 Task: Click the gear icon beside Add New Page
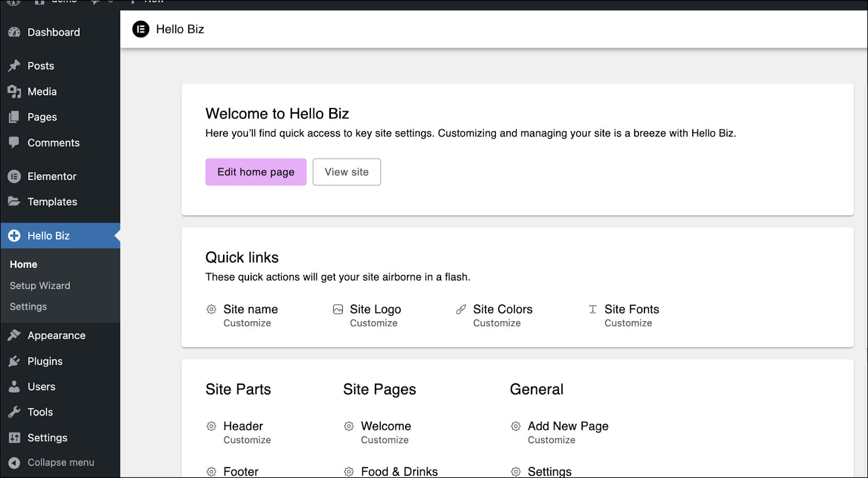(516, 426)
